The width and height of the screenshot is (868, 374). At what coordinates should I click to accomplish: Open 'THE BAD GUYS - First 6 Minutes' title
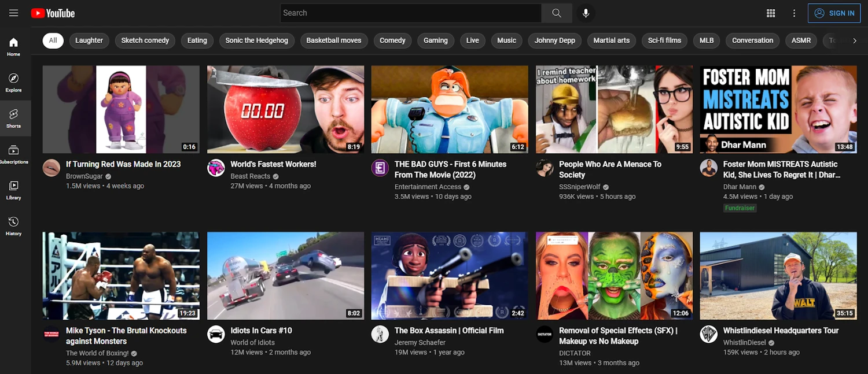click(450, 169)
